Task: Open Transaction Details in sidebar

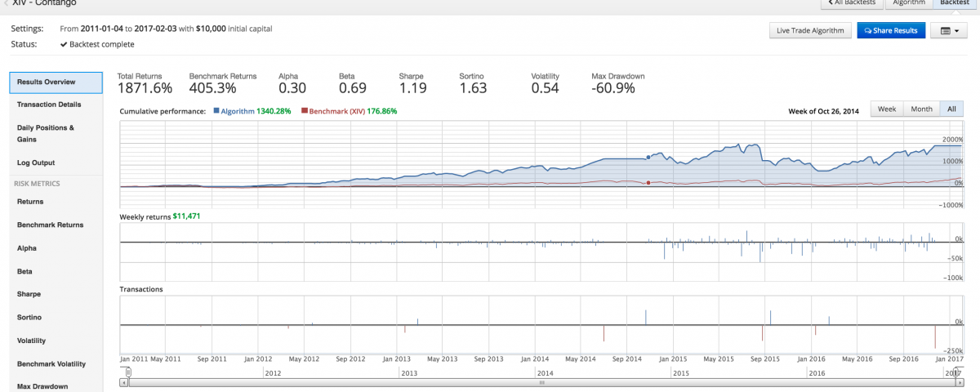Action: point(49,105)
